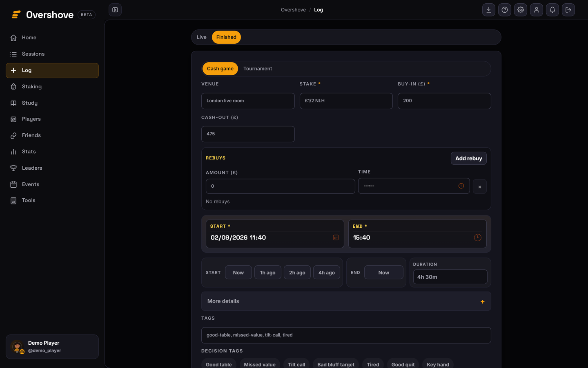This screenshot has height=368, width=588.
Task: Open End time clock picker icon
Action: (477, 238)
